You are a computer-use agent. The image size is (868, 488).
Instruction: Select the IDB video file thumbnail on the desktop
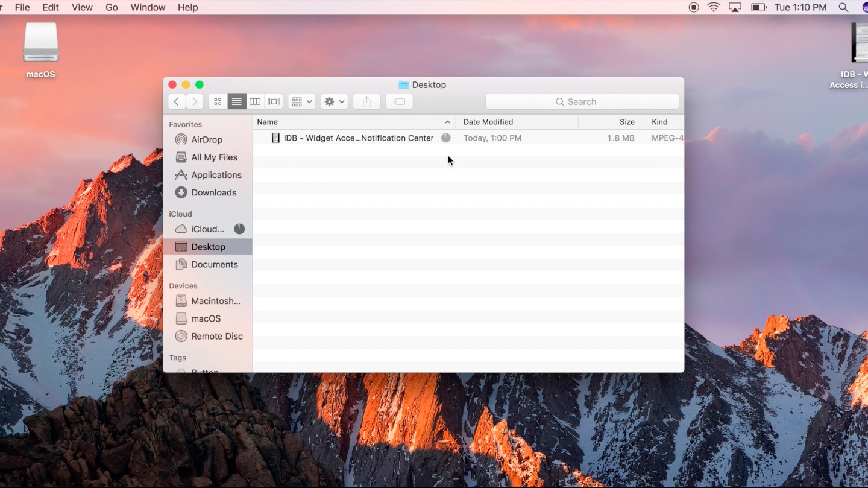[x=859, y=42]
